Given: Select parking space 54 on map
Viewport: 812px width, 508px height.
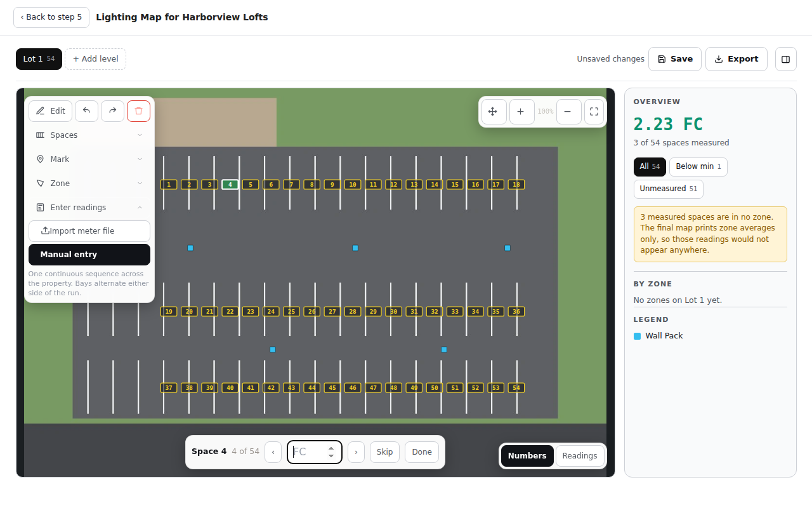Looking at the screenshot, I should [516, 388].
